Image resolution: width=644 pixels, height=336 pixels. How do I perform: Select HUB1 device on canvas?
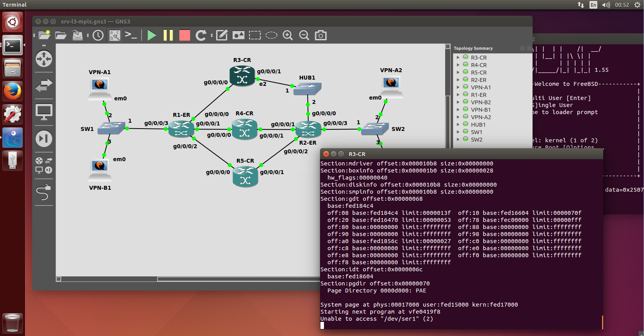(307, 89)
